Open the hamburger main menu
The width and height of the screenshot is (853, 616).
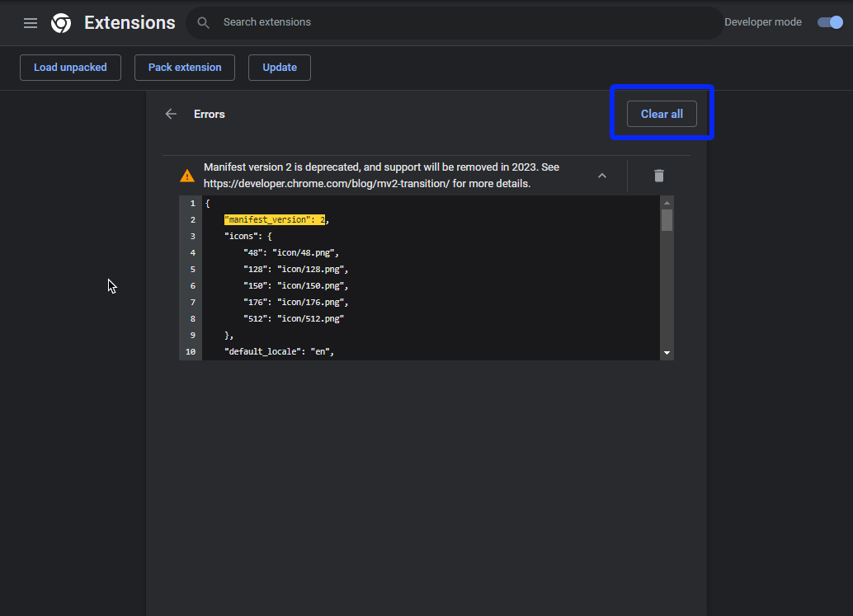point(31,23)
